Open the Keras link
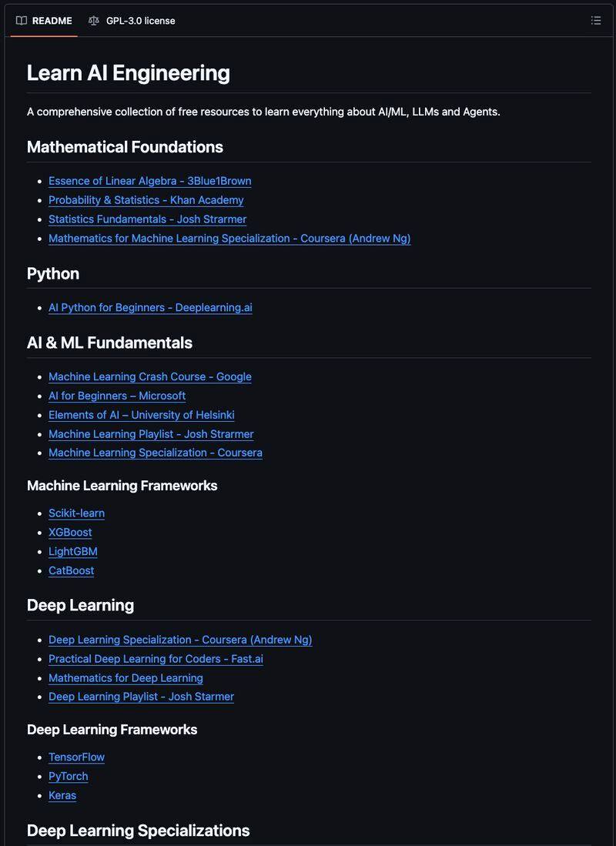 point(62,795)
